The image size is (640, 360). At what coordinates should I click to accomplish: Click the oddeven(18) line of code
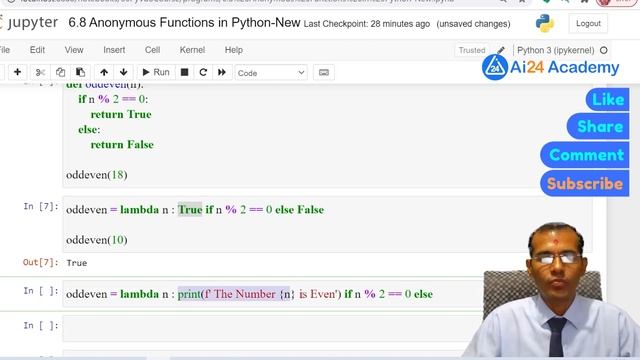point(97,175)
